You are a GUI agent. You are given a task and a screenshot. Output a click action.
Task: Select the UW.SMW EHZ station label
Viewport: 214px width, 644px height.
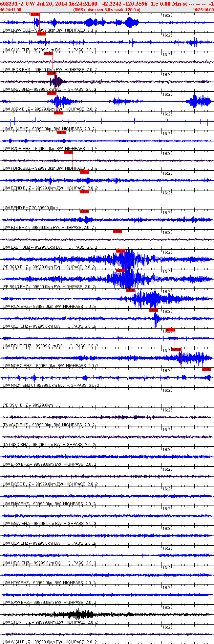(x=50, y=603)
